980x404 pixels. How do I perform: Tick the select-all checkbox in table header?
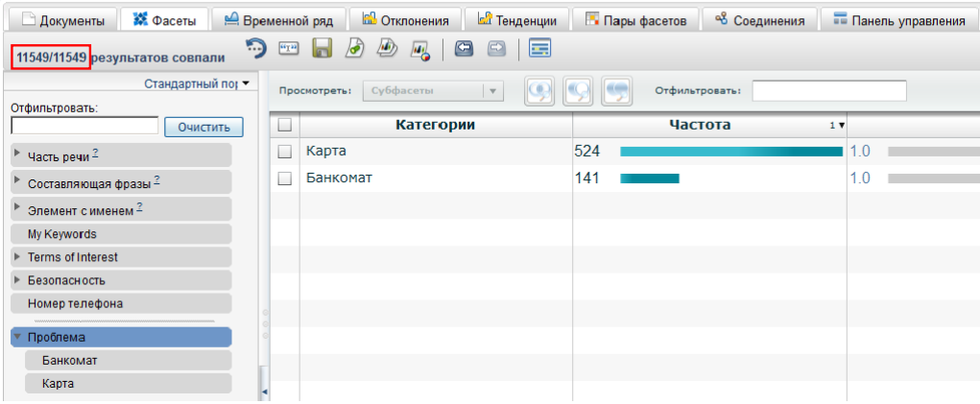click(285, 126)
